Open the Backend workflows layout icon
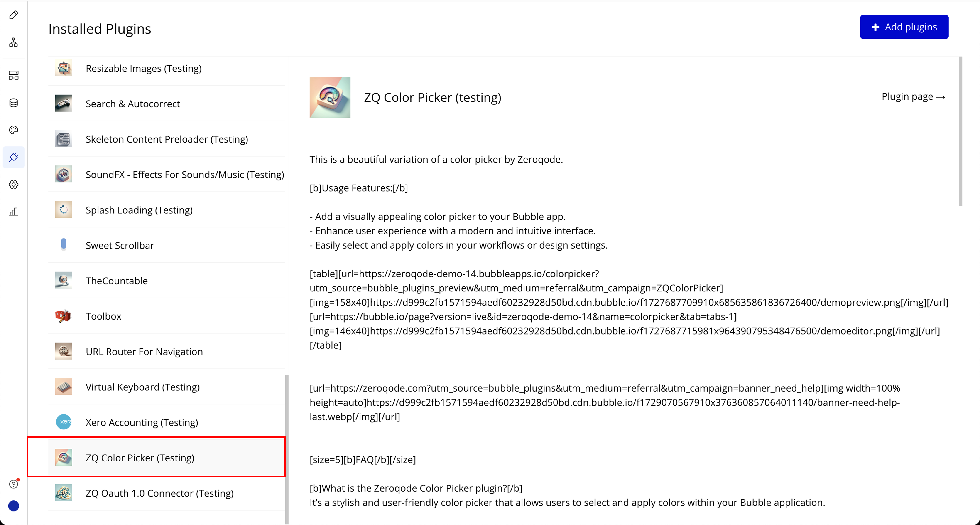980x525 pixels. pyautogui.click(x=14, y=75)
